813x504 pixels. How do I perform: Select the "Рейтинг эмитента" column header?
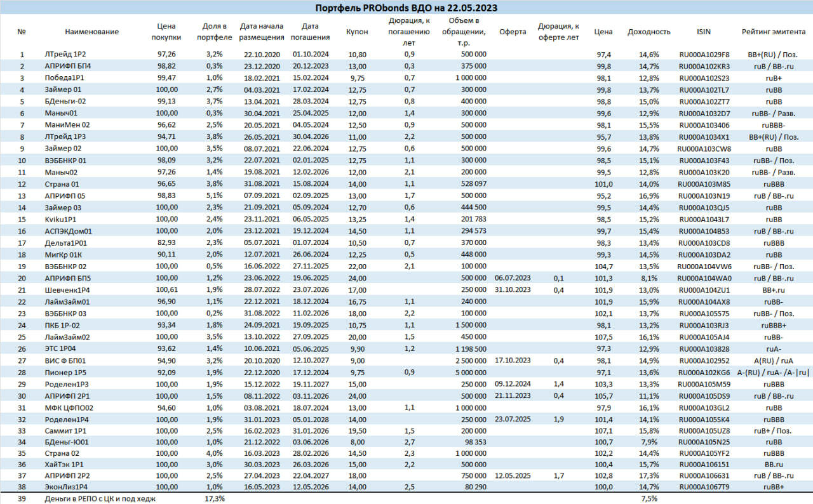coord(774,32)
